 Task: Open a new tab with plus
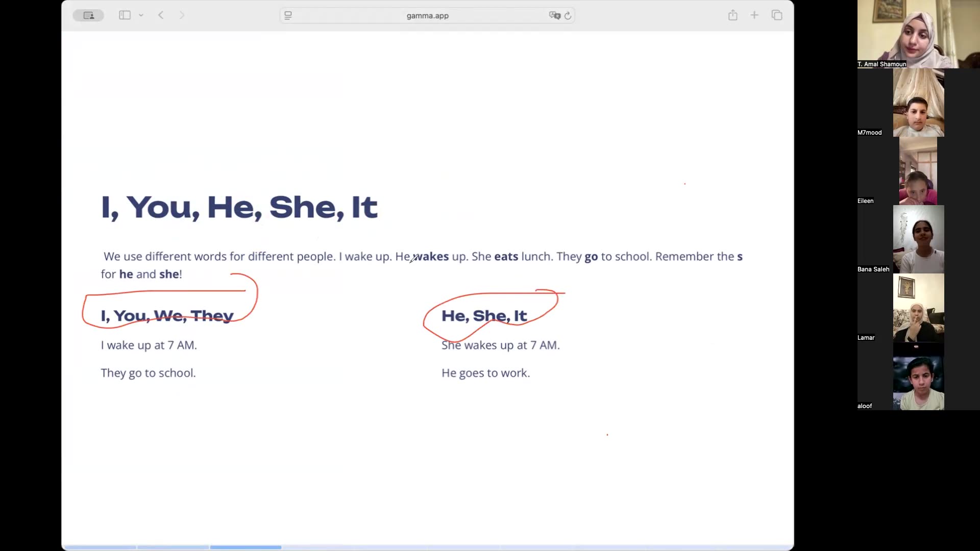pos(754,15)
